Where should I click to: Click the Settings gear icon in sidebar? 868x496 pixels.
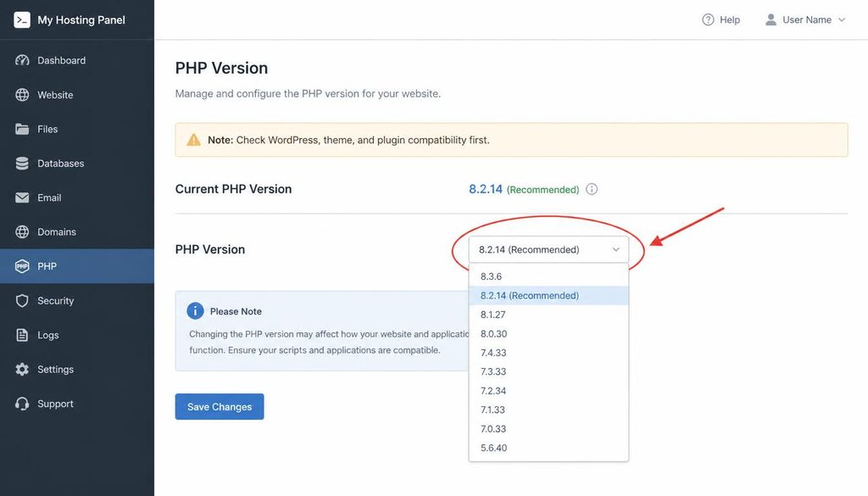(22, 369)
